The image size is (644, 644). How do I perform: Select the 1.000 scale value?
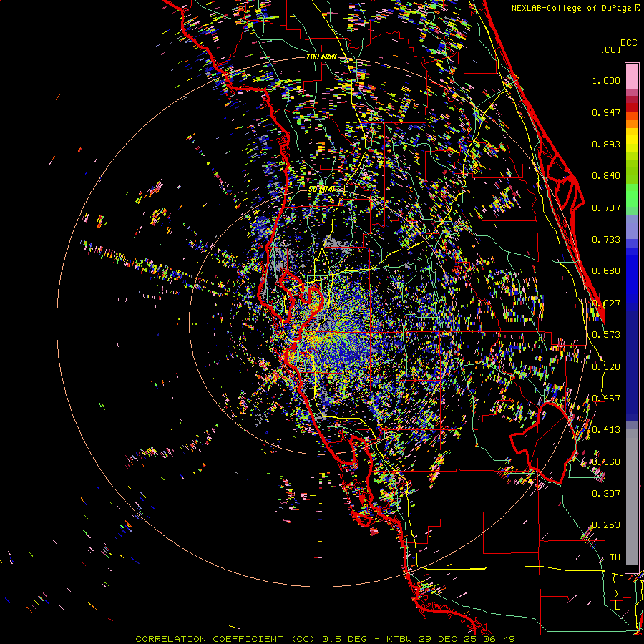[x=606, y=80]
